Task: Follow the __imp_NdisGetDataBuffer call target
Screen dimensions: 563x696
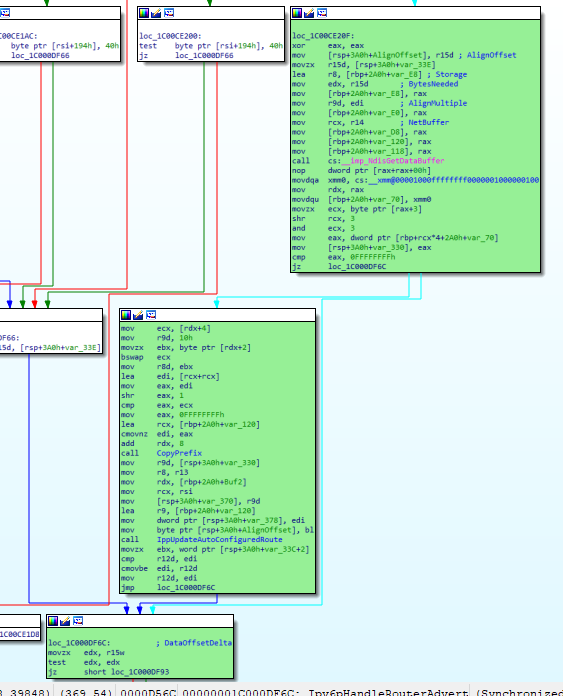Action: [x=393, y=161]
